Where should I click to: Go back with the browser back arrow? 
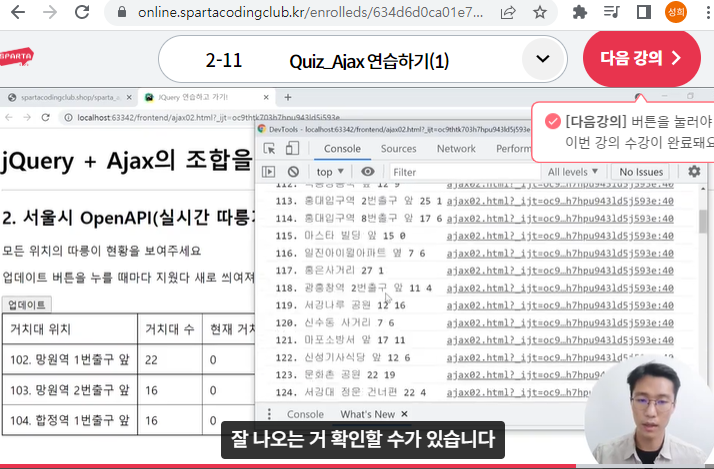pyautogui.click(x=17, y=12)
